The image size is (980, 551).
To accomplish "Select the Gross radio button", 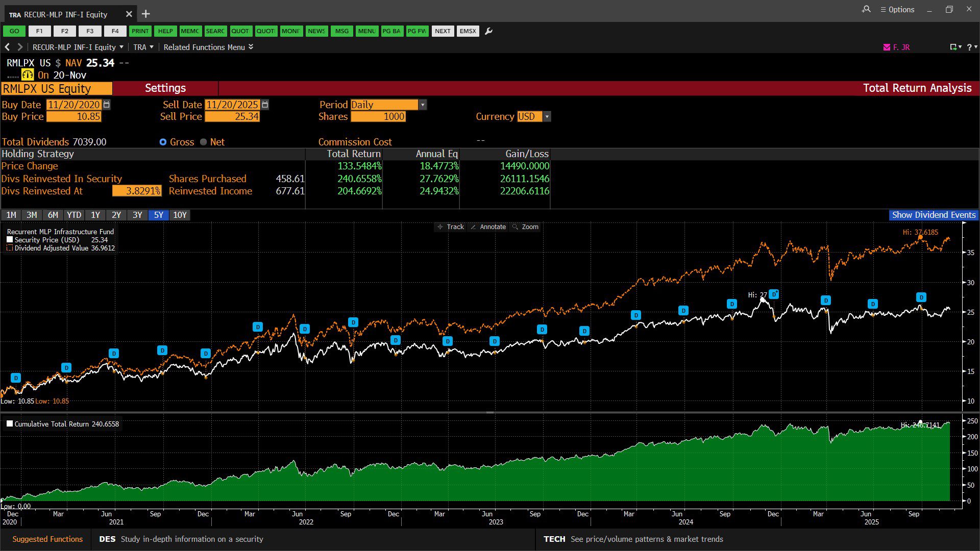I will pyautogui.click(x=163, y=142).
